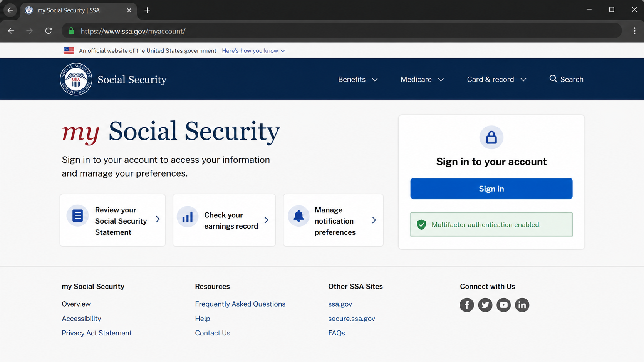Click the document icon on Statement card
Screen dimensions: 644x362
[x=77, y=216]
